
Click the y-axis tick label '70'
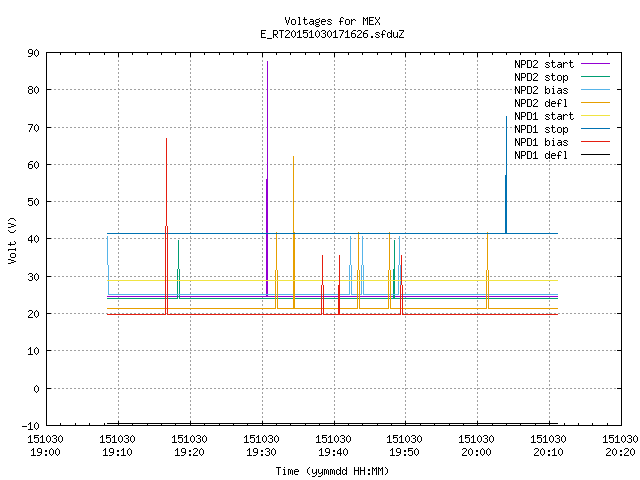(34, 128)
